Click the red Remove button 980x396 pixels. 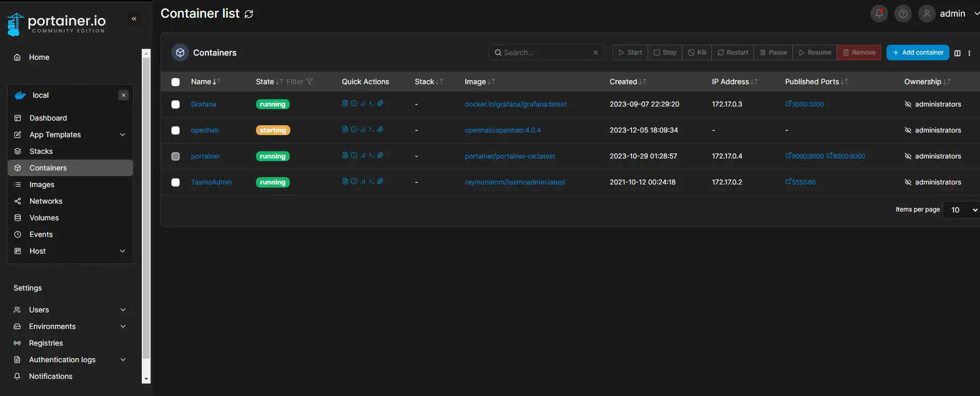(x=859, y=52)
